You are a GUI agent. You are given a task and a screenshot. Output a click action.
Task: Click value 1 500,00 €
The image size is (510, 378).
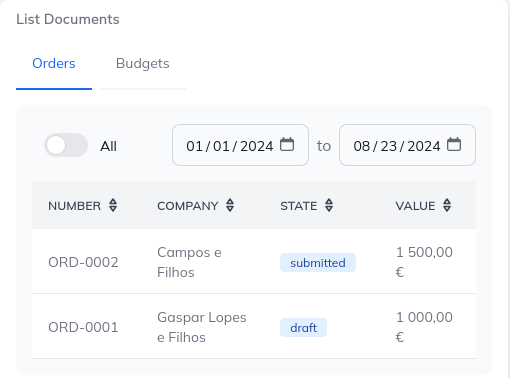(x=424, y=262)
